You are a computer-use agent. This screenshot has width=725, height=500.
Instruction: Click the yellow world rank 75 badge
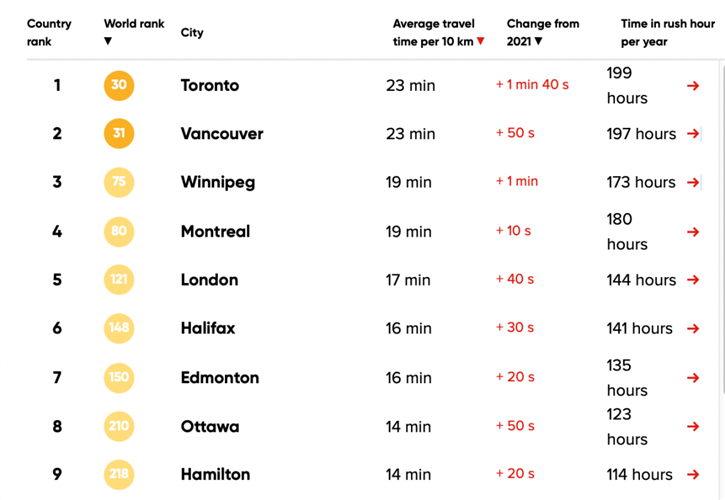(119, 182)
